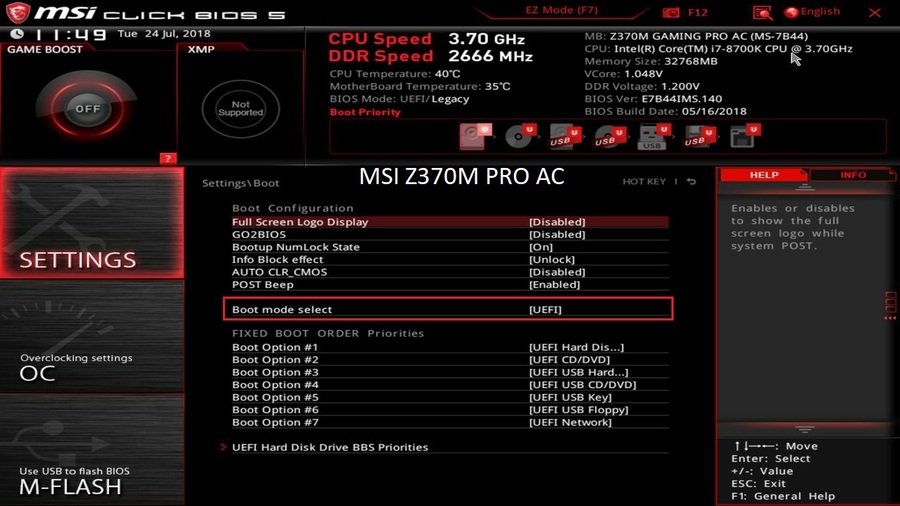Click the Settings\Boot breadcrumb path
This screenshot has height=506, width=900.
pyautogui.click(x=240, y=184)
